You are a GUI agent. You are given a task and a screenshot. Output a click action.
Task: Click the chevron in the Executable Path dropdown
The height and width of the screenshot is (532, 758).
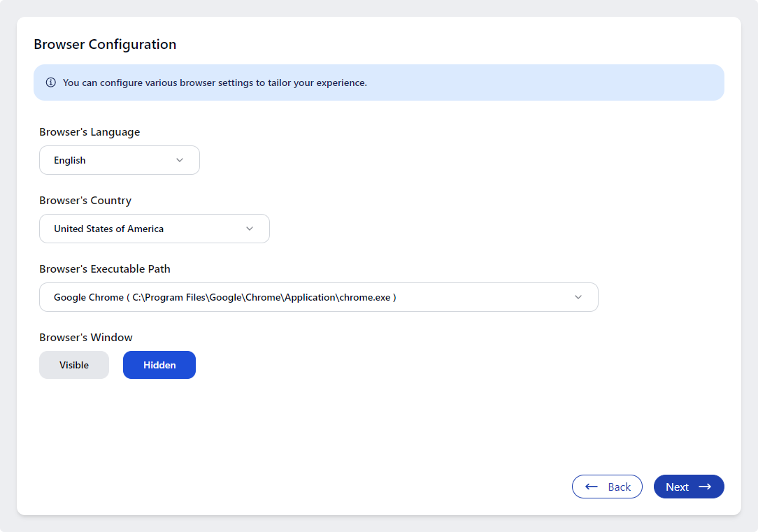(578, 297)
